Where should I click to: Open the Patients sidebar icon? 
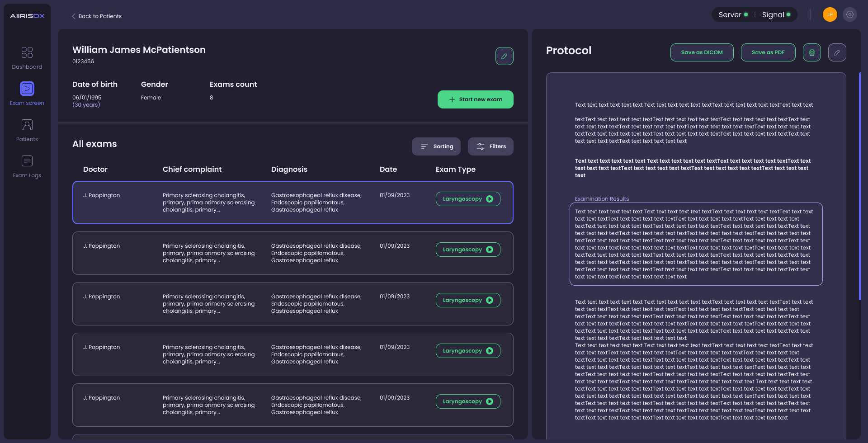(27, 125)
